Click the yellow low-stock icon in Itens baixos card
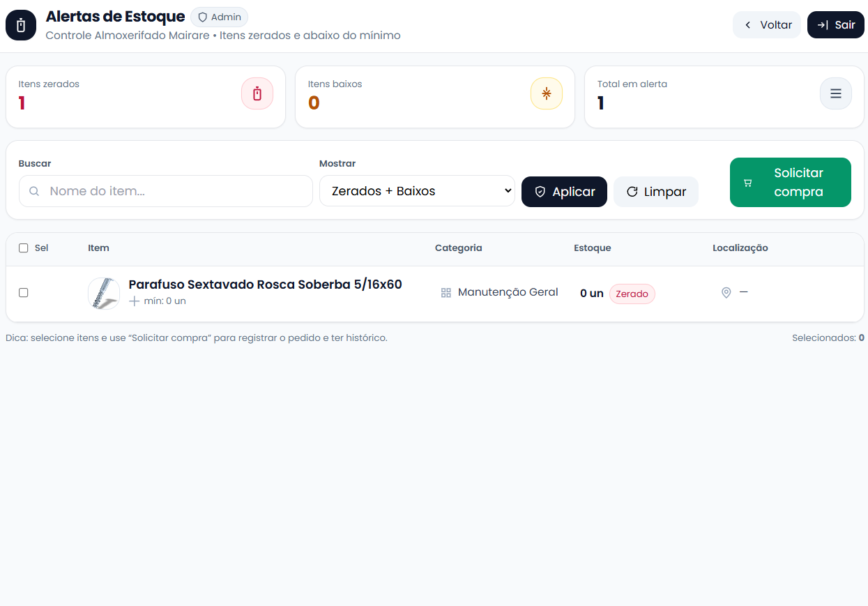The image size is (868, 606). 547,93
